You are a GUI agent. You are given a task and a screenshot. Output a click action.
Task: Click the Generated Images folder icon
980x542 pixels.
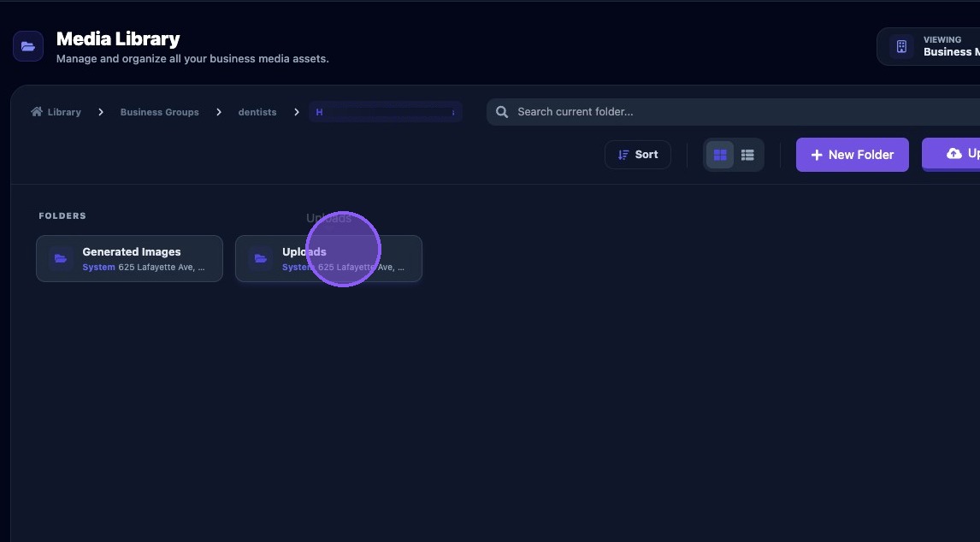61,258
